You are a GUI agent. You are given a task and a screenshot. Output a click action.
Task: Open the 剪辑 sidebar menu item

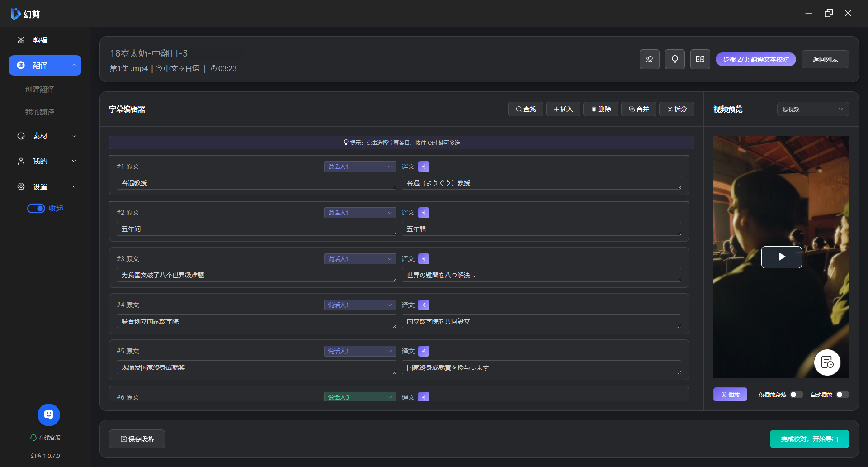[x=40, y=40]
